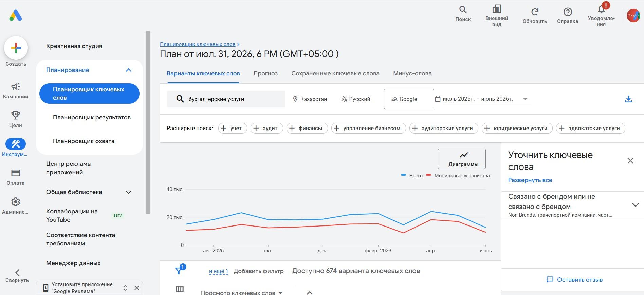Image resolution: width=644 pixels, height=295 pixels.
Task: Click 'Доступно 674 варианта ключевых слов' text
Action: tap(356, 271)
